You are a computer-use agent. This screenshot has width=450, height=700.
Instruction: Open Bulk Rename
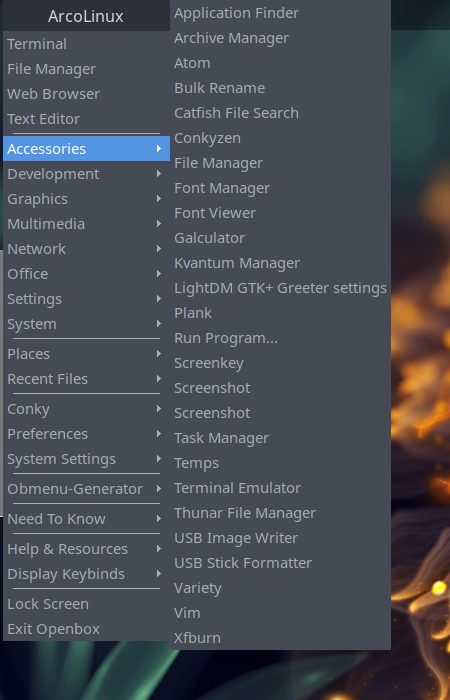point(280,88)
